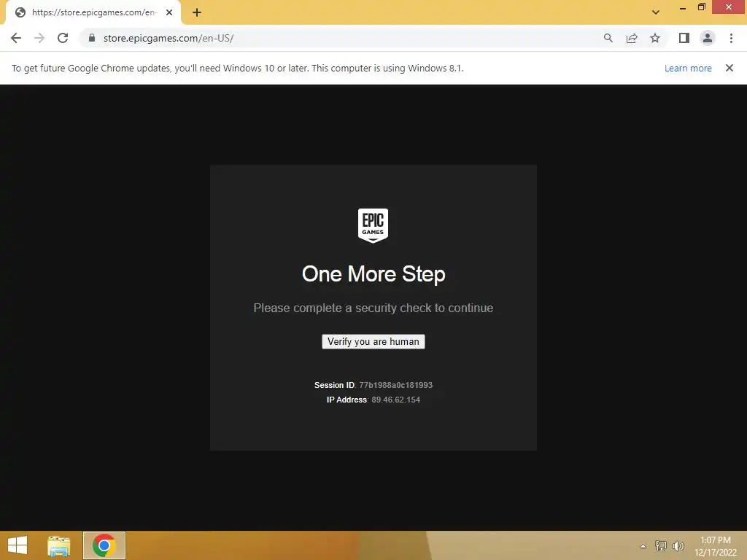
Task: Open the volume control tray icon
Action: [678, 545]
